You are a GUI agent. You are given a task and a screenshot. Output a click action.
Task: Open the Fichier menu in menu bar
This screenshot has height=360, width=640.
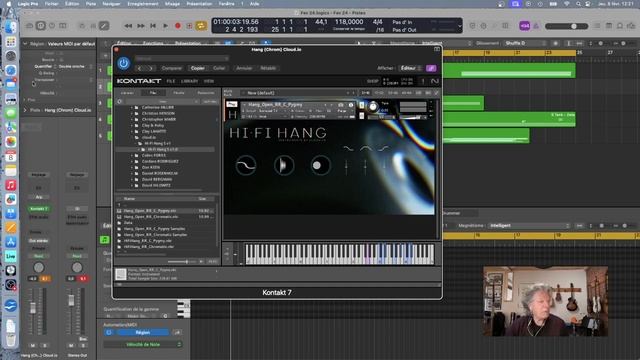point(51,4)
